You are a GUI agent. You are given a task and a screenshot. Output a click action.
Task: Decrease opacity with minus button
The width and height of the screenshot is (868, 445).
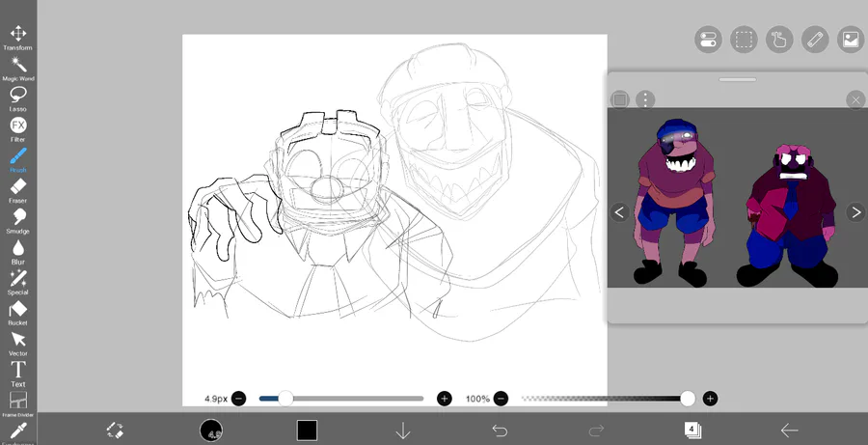tap(501, 399)
